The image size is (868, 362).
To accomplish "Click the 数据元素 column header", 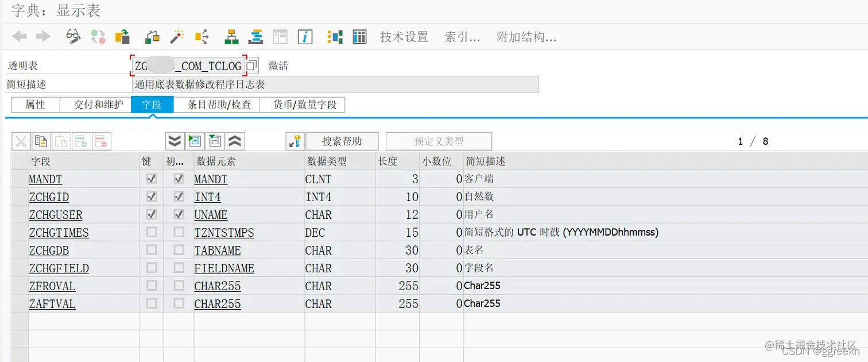I will coord(249,161).
